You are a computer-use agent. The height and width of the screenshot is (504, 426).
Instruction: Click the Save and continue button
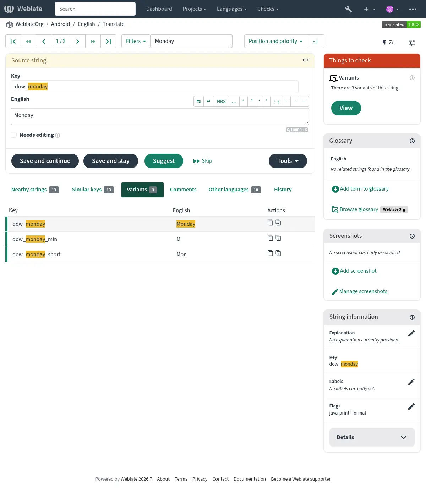[45, 161]
